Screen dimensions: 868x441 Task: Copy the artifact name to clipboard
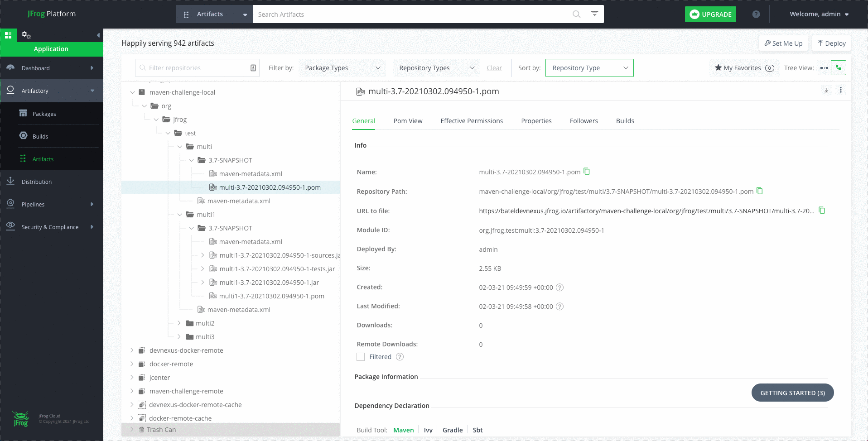tap(587, 172)
